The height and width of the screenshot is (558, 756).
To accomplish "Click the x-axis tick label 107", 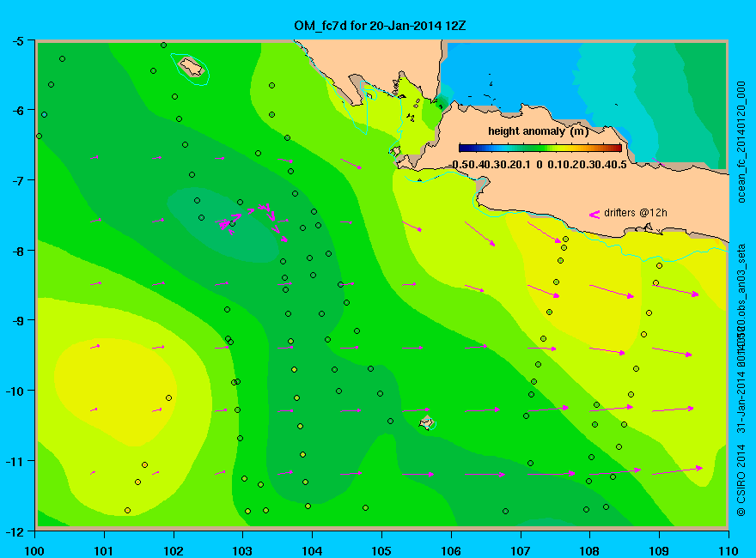I will (521, 551).
